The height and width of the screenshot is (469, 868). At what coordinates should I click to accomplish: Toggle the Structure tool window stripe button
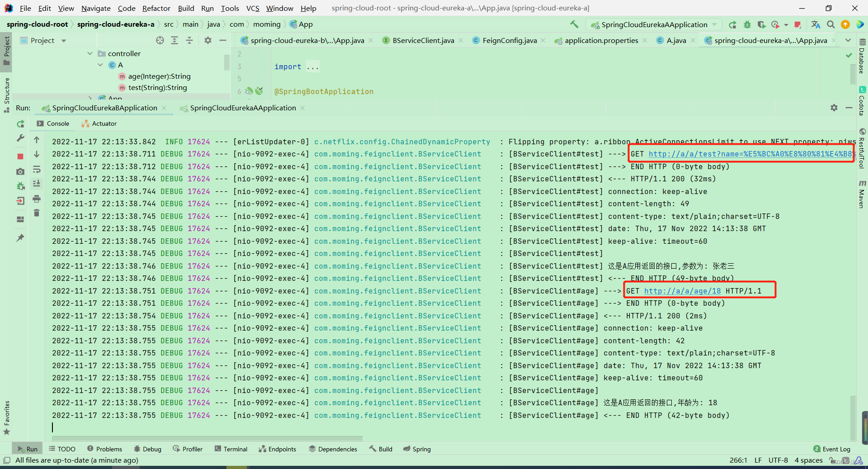pos(6,95)
